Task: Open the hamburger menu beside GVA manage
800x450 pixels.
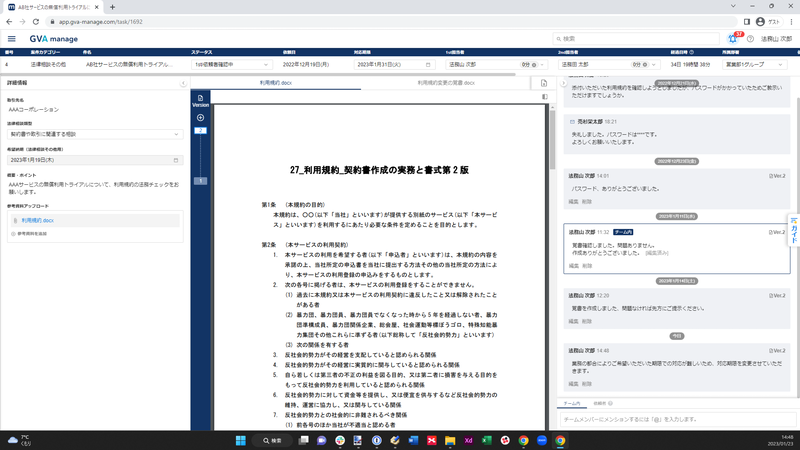Action: 12,38
